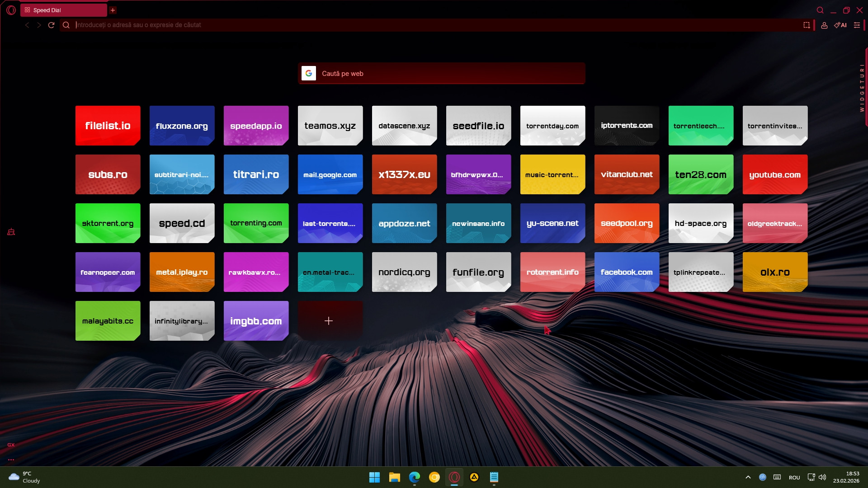Open sidebar GX Control icon

click(x=11, y=232)
